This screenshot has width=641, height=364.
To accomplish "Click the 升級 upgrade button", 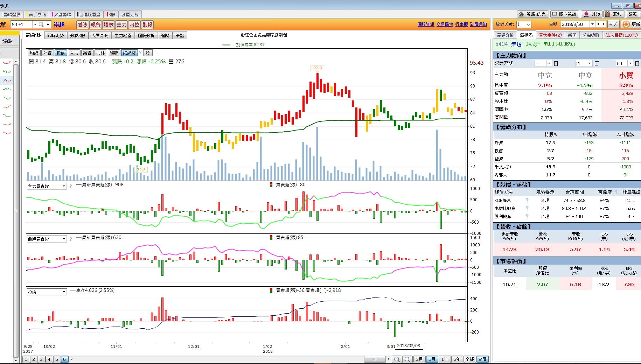I will pos(592,14).
